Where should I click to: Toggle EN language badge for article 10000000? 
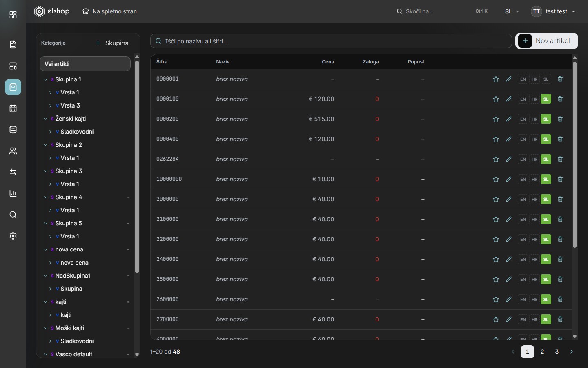click(523, 179)
